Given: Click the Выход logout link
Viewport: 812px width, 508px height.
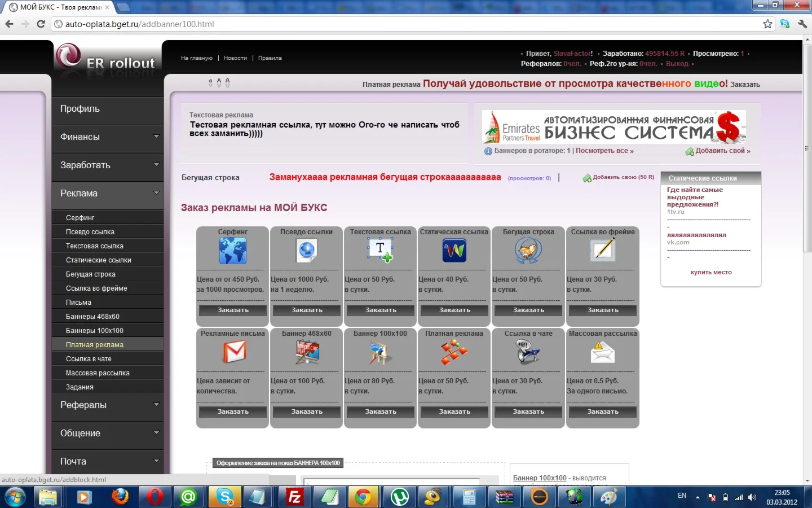Looking at the screenshot, I should [x=677, y=64].
